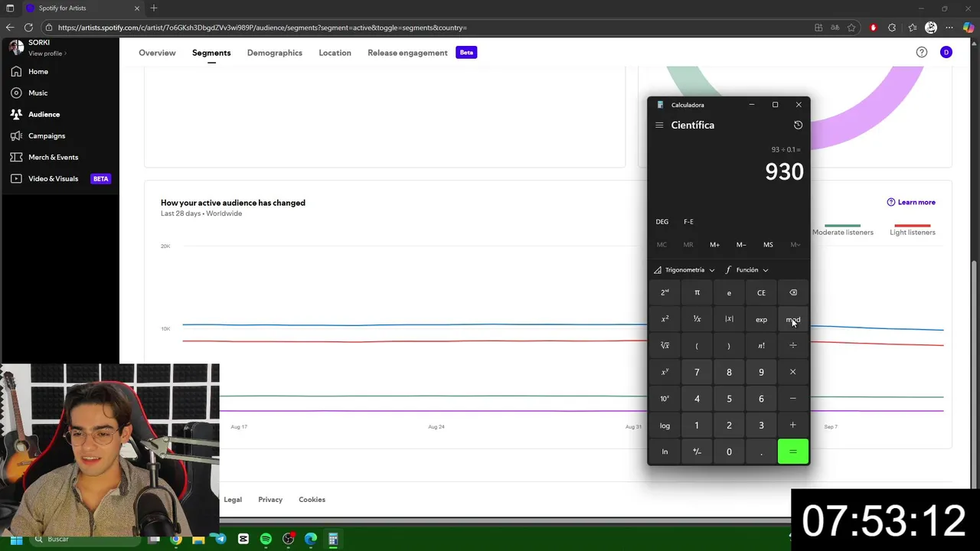Click the log key

point(665,425)
